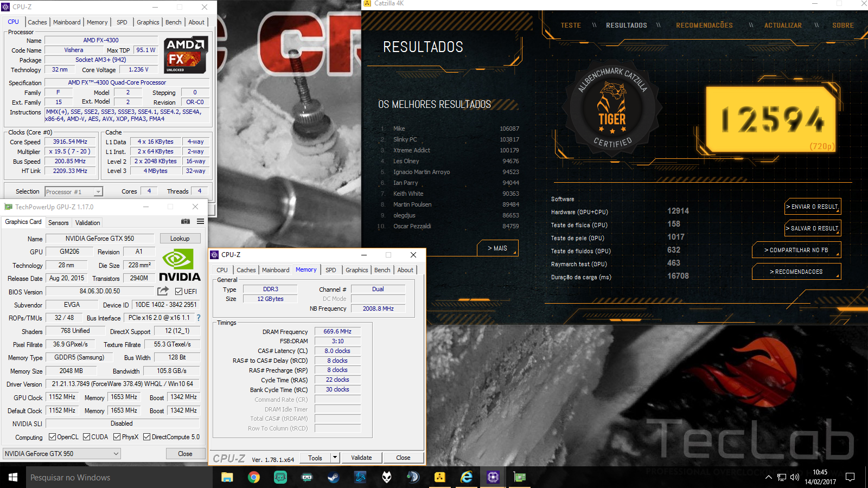Open the crescent-shaped app icon on taskbar

pos(413,477)
